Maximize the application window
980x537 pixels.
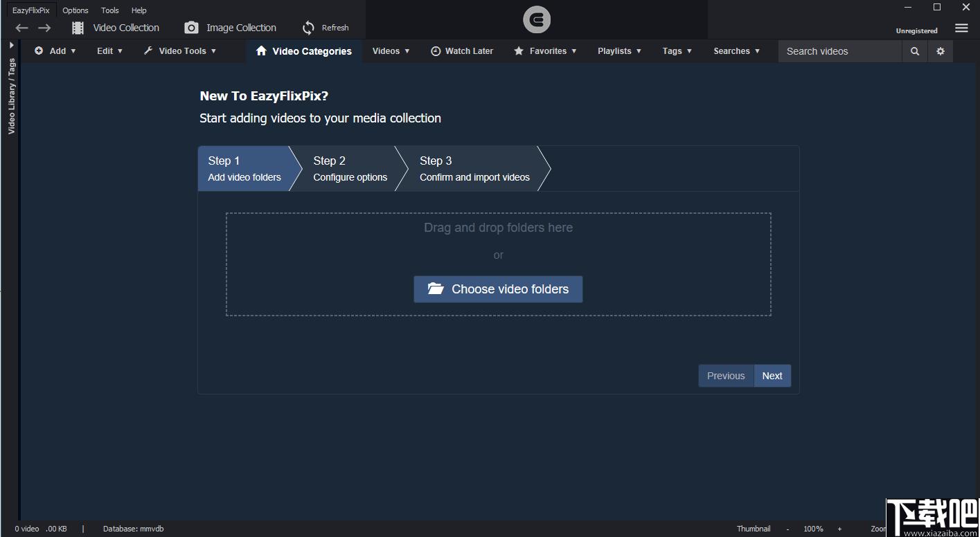pyautogui.click(x=937, y=8)
